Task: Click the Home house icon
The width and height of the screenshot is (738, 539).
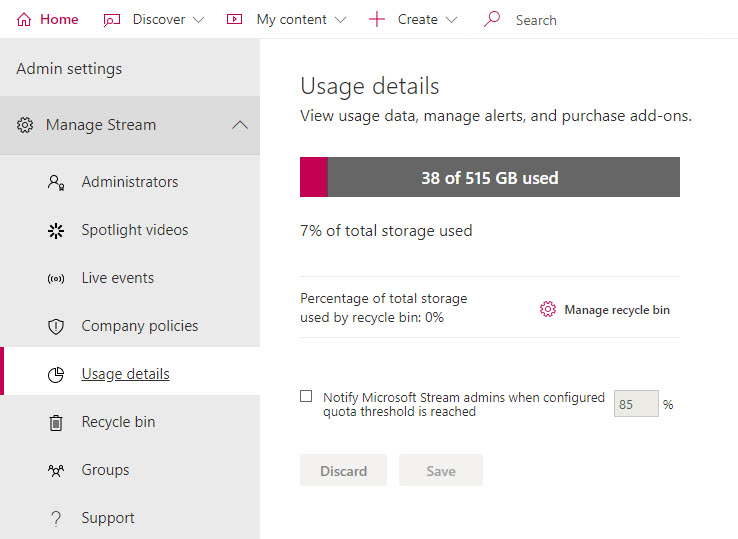Action: point(24,20)
